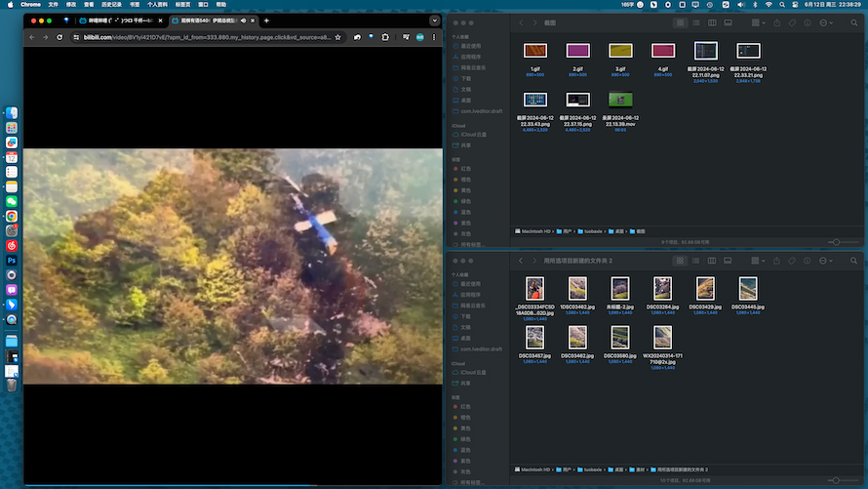
Task: Open Get Info icon in 截图 Finder window
Action: coord(808,22)
